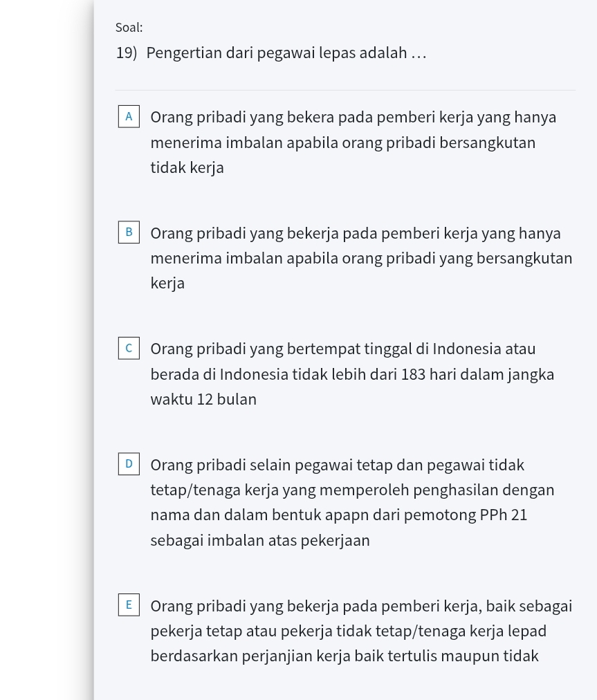The image size is (597, 700).
Task: Click the 'Soal:' label
Action: [x=129, y=28]
